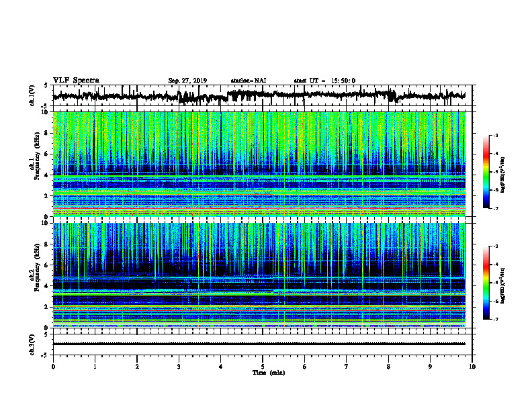Click the ch.1 frequency axis tick "8"
Screen dimensions: 532x411
[47, 133]
